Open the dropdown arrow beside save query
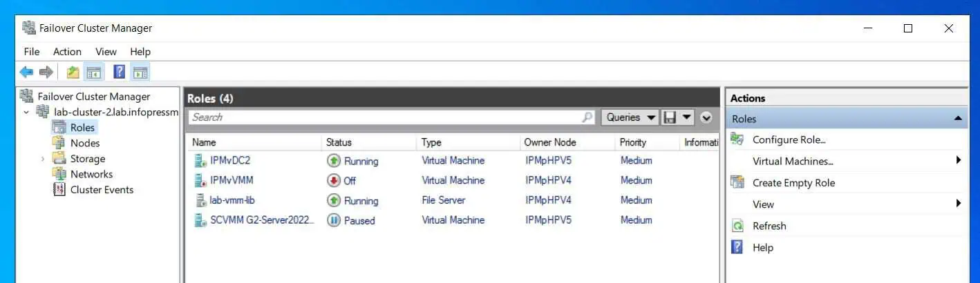Screen dimensions: 980x283 (686, 117)
